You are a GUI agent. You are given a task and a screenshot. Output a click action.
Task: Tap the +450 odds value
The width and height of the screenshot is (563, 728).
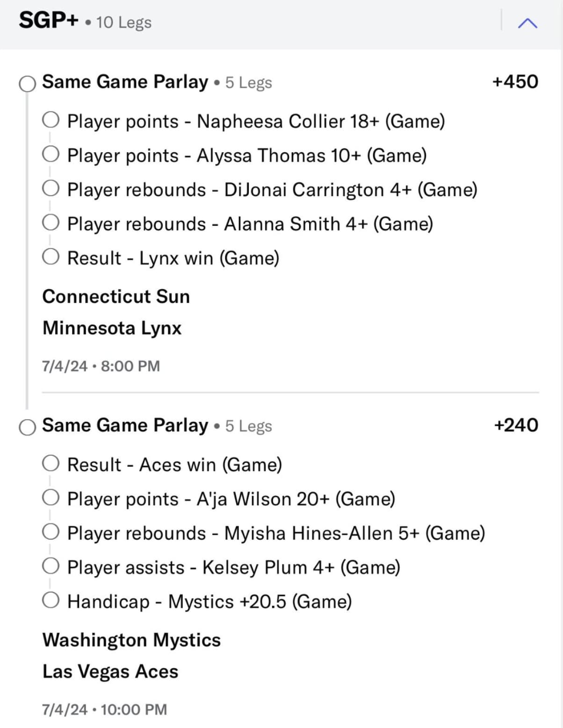click(x=515, y=82)
